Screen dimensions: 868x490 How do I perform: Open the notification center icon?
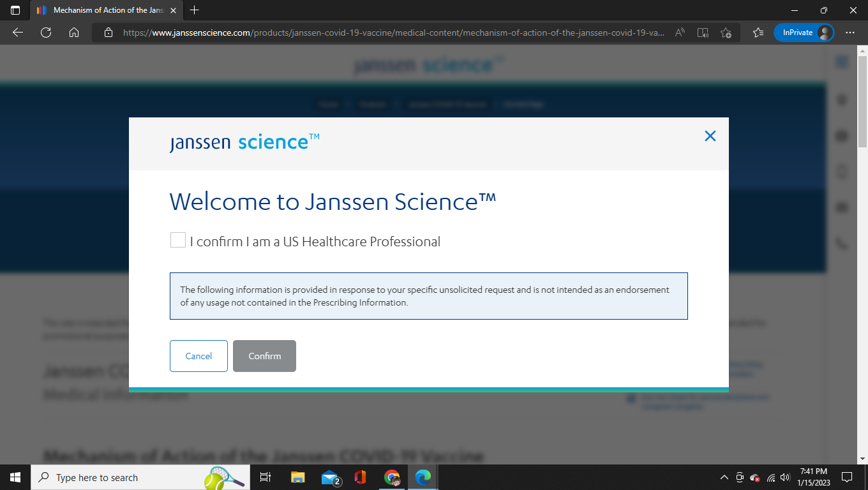pos(847,477)
